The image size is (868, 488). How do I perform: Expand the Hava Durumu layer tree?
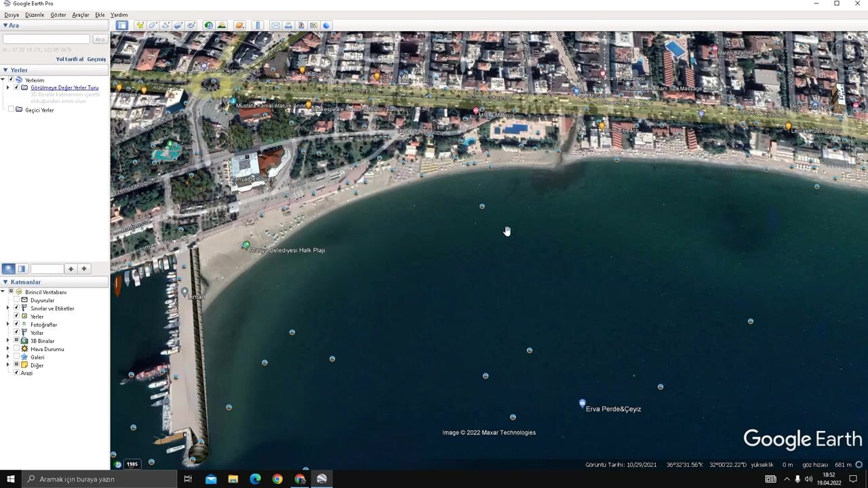(8, 349)
